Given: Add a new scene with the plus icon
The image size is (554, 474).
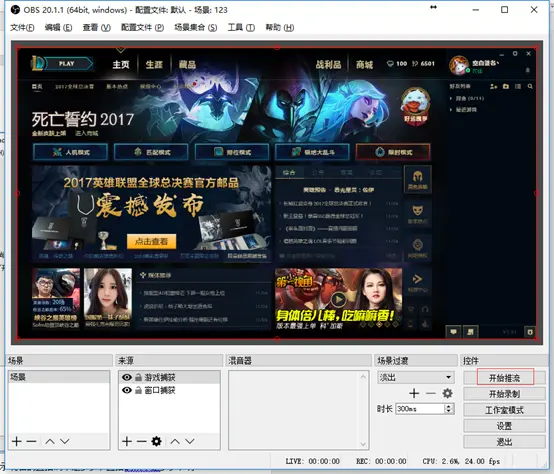Looking at the screenshot, I should point(17,441).
